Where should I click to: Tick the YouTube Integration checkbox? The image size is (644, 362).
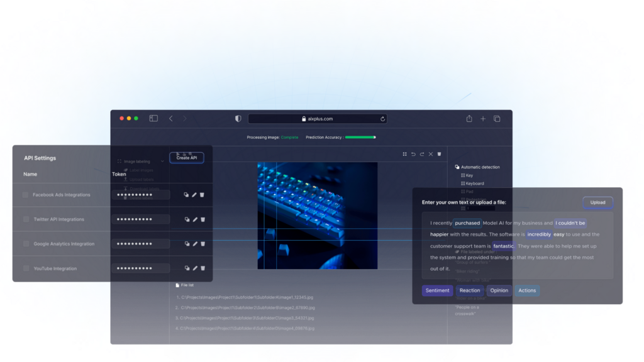pos(26,268)
